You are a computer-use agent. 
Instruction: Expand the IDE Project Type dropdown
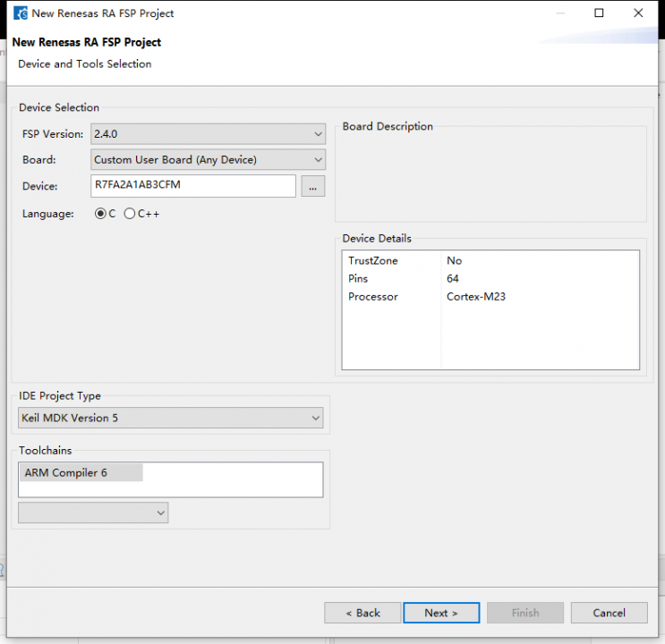(x=170, y=418)
